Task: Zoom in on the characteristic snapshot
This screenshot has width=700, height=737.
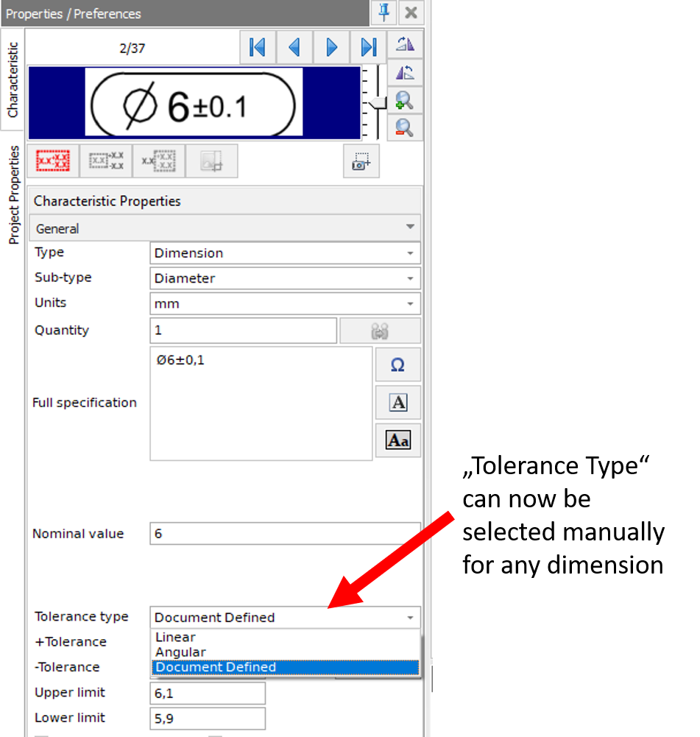Action: (406, 101)
